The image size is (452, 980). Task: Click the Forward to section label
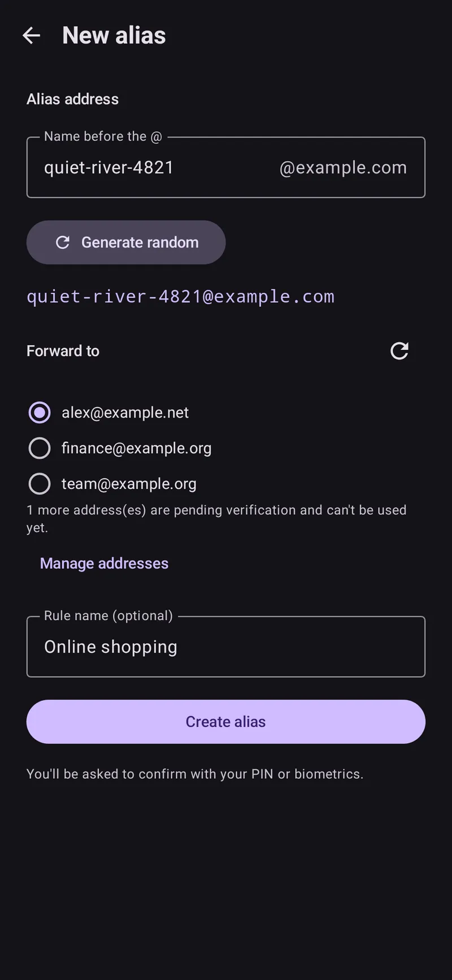(x=63, y=351)
